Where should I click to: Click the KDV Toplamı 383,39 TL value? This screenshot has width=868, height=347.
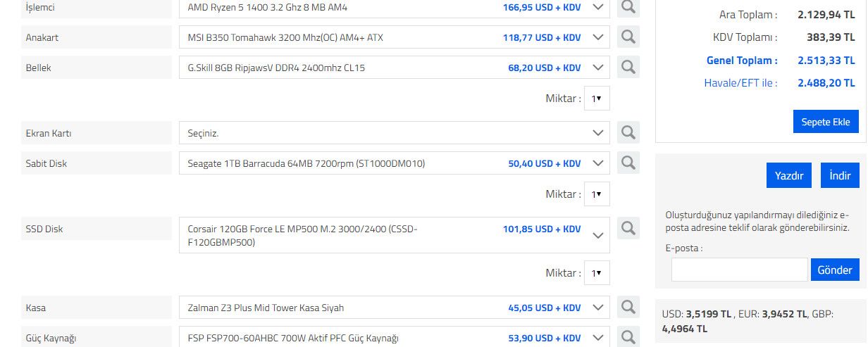coord(831,37)
